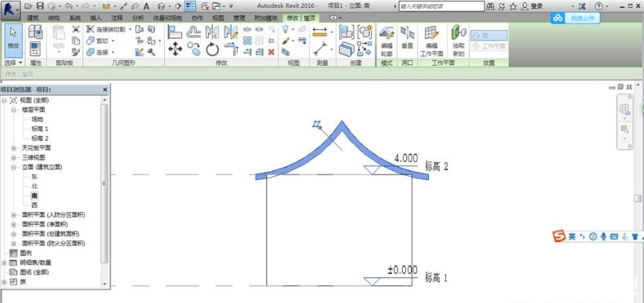Save the project with the floppy disk icon
The height and width of the screenshot is (303, 644).
(x=40, y=6)
